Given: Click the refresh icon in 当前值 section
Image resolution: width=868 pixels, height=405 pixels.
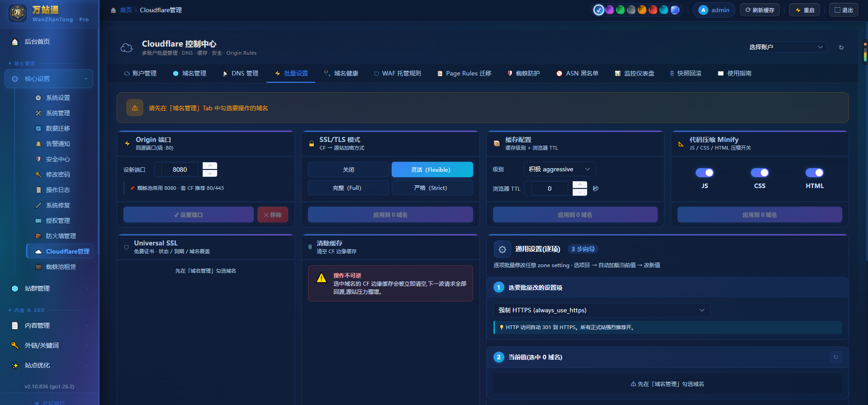Looking at the screenshot, I should (836, 357).
